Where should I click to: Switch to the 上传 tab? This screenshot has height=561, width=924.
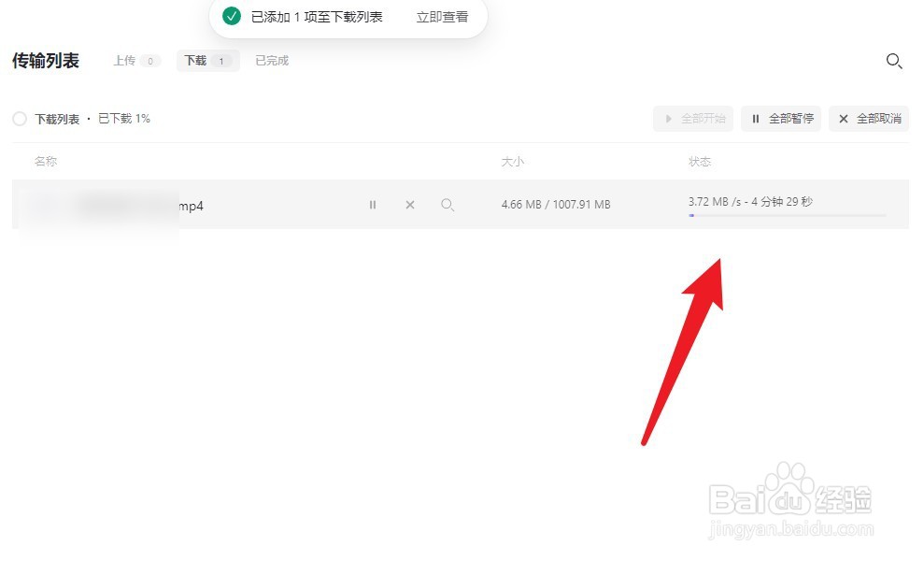coord(126,60)
